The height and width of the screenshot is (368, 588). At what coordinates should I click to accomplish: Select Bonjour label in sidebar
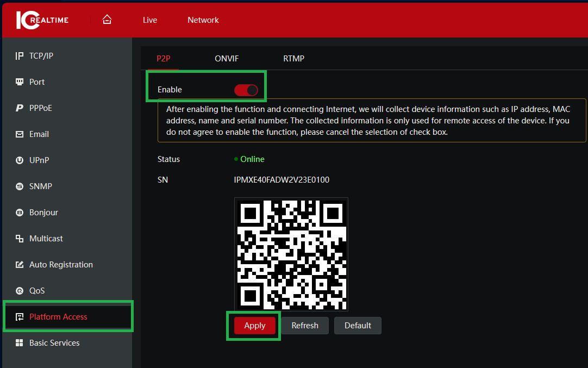43,213
